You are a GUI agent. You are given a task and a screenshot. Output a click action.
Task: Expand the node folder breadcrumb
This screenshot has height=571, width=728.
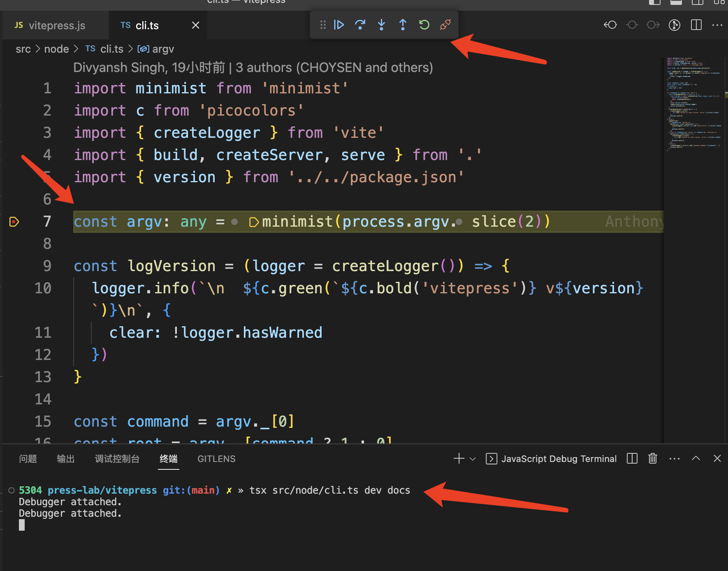tap(56, 49)
